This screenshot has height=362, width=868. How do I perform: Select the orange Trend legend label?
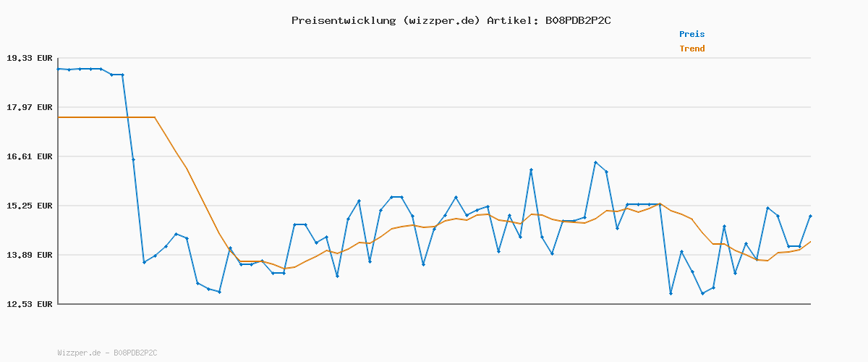click(x=692, y=49)
